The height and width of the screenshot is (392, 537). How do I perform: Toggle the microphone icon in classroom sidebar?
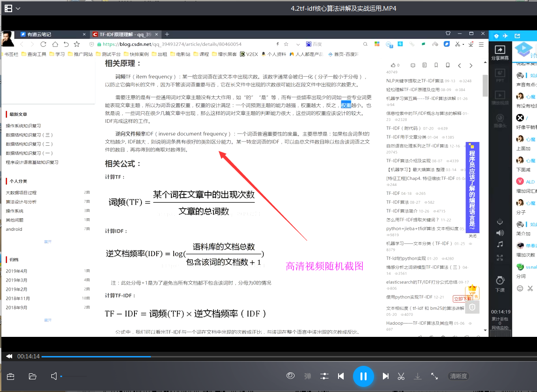click(x=500, y=222)
